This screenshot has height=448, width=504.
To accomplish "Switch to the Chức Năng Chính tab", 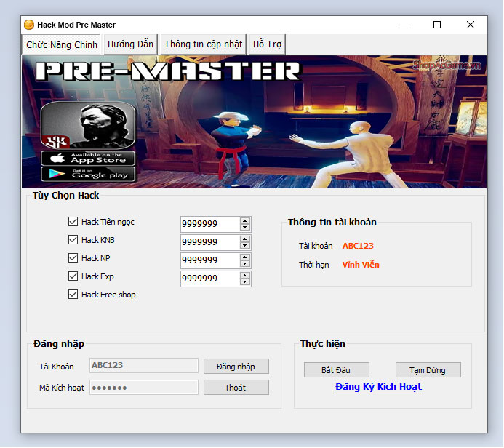I will point(61,44).
